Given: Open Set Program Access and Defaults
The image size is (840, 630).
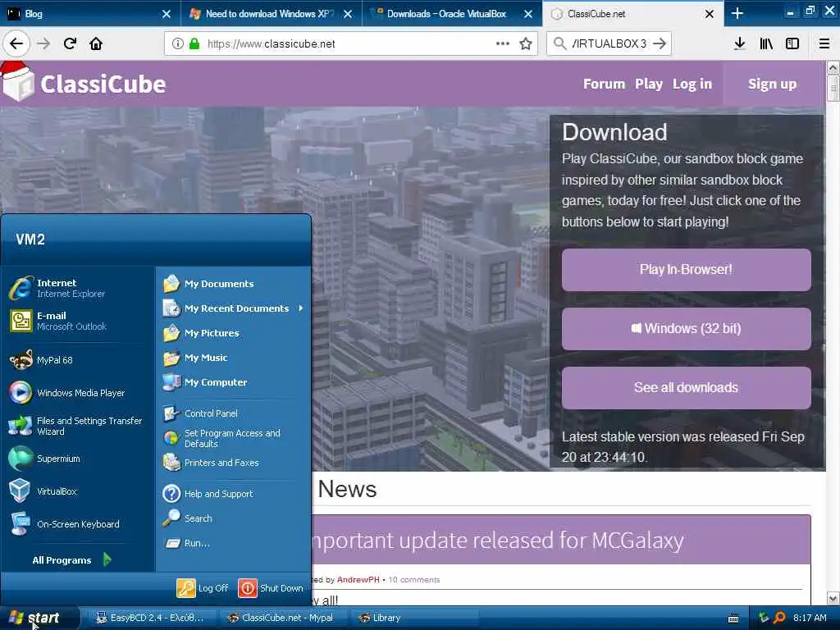Looking at the screenshot, I should pos(234,438).
